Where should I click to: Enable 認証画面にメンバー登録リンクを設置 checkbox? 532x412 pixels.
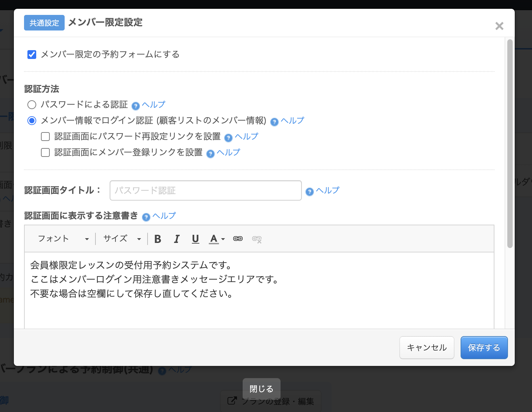click(45, 152)
